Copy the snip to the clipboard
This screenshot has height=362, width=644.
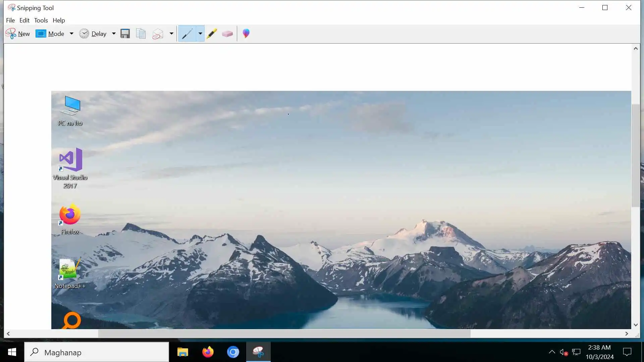[141, 34]
